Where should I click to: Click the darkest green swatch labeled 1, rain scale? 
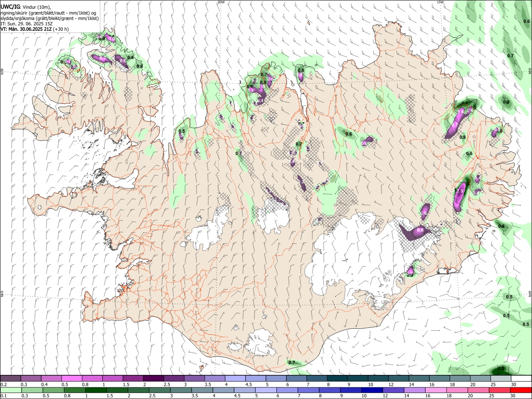click(x=96, y=390)
